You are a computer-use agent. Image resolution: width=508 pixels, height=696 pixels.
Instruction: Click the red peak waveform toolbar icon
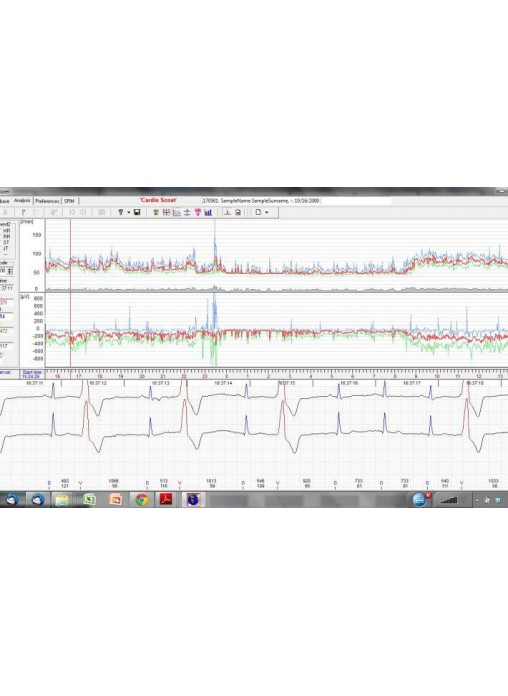tap(227, 213)
